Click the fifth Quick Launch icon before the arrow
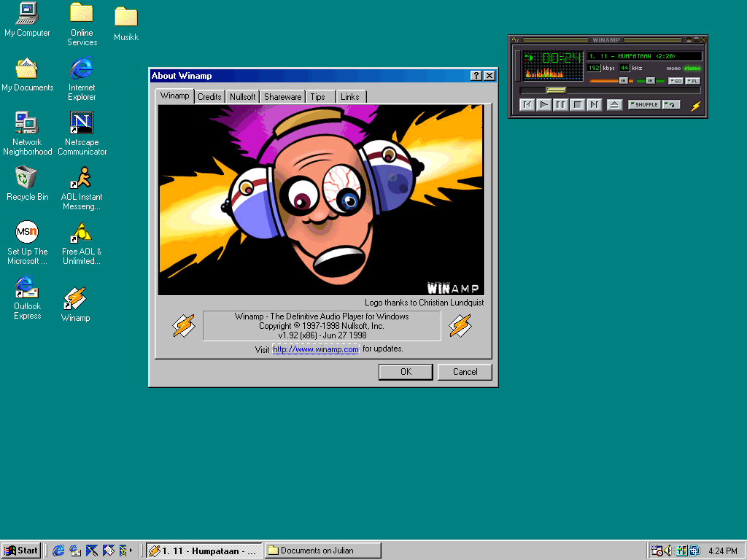This screenshot has width=747, height=560. 123,551
